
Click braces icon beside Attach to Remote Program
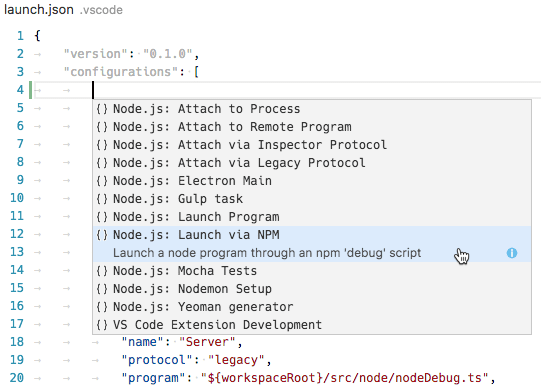(x=102, y=127)
